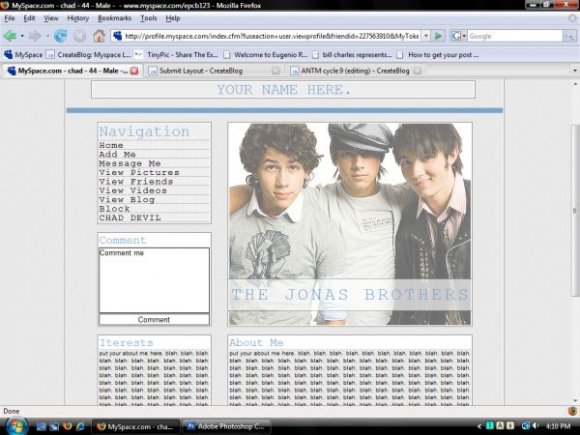
Task: Close the MySpace.com chad tab
Action: click(x=134, y=71)
